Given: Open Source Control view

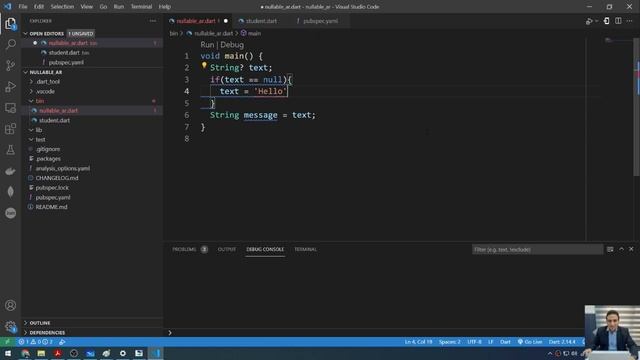Looking at the screenshot, I should point(11,65).
